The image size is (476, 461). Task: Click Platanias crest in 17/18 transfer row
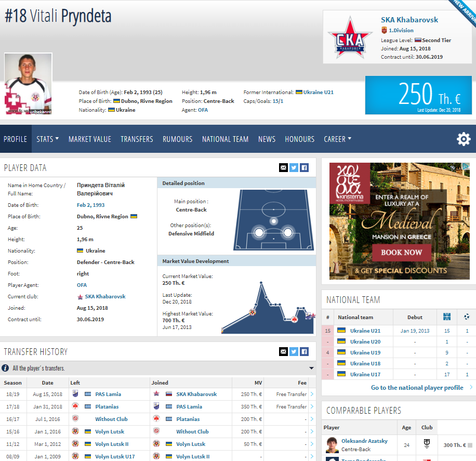(x=75, y=406)
